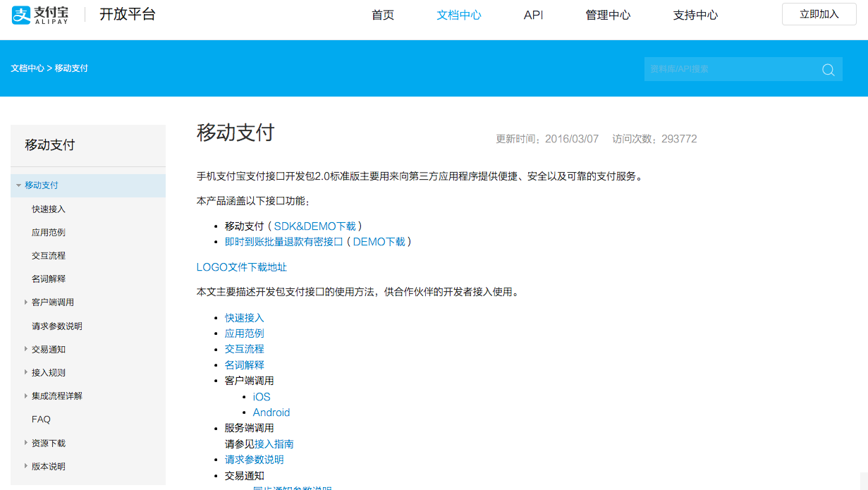Go to the API navigation item
868x490 pixels.
533,15
